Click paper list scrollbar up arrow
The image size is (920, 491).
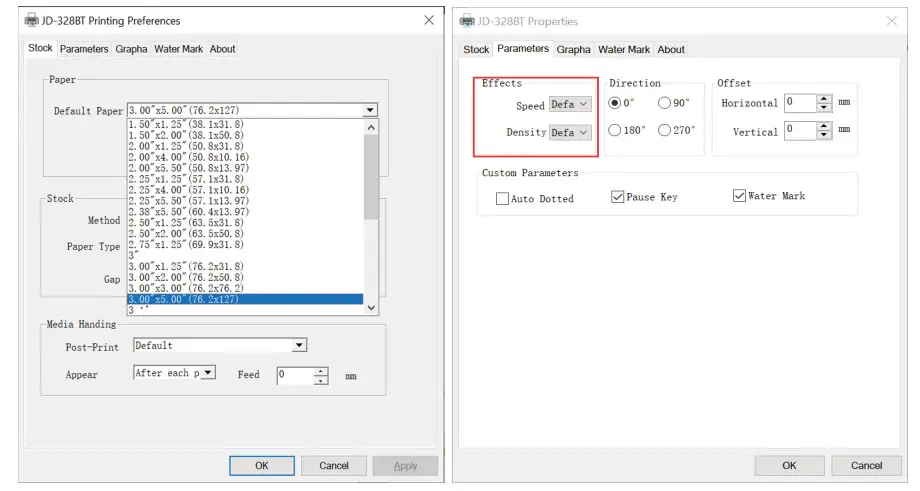(371, 127)
